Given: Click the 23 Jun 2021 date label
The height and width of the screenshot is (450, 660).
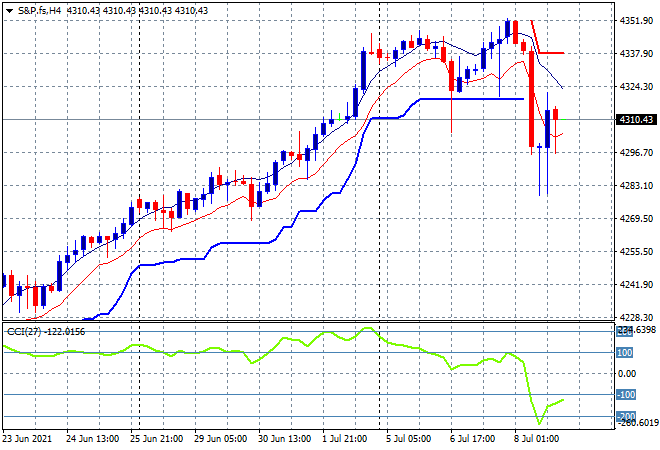Looking at the screenshot, I should point(27,439).
